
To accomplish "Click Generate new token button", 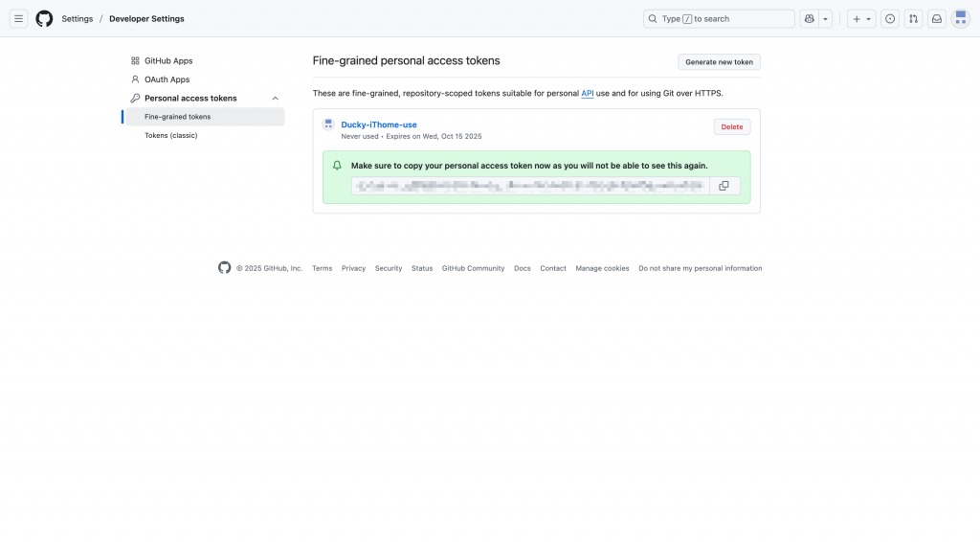I will pos(719,62).
